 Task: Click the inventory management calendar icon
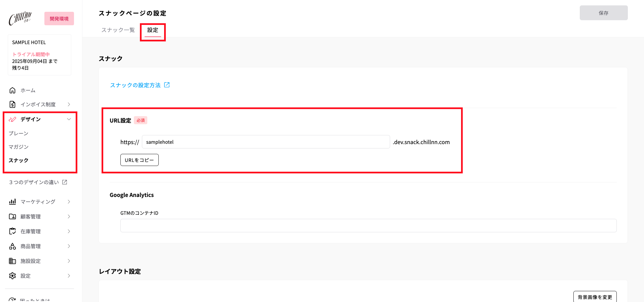coord(12,231)
